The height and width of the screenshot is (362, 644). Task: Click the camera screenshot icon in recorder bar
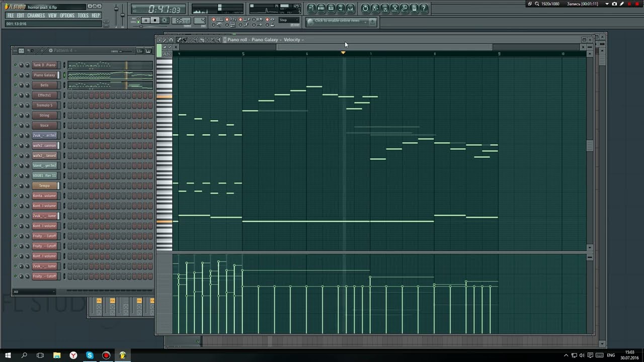[614, 4]
